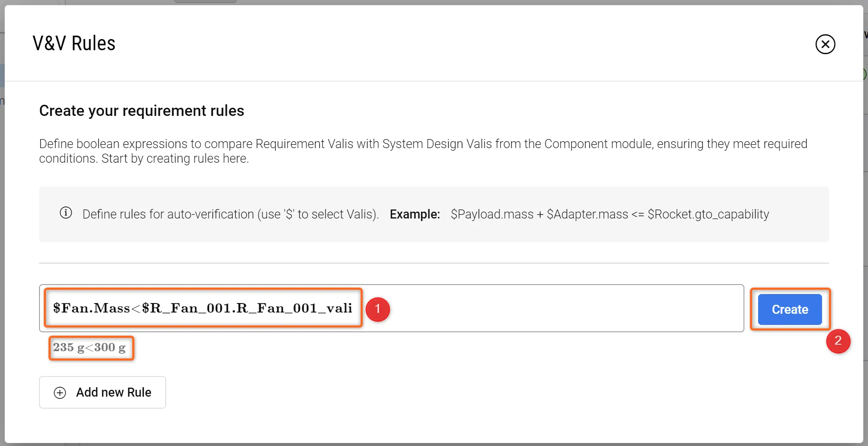Image resolution: width=868 pixels, height=446 pixels.
Task: Click the Define rules for auto-verification hint
Action: tap(231, 214)
